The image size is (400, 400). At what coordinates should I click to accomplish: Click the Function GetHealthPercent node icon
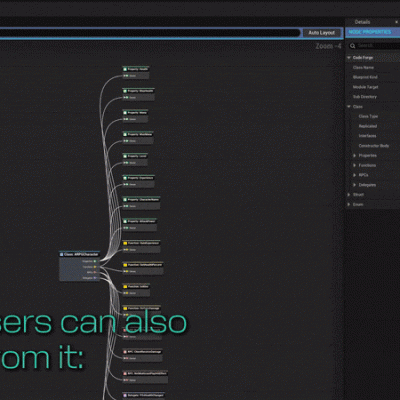pyautogui.click(x=125, y=265)
